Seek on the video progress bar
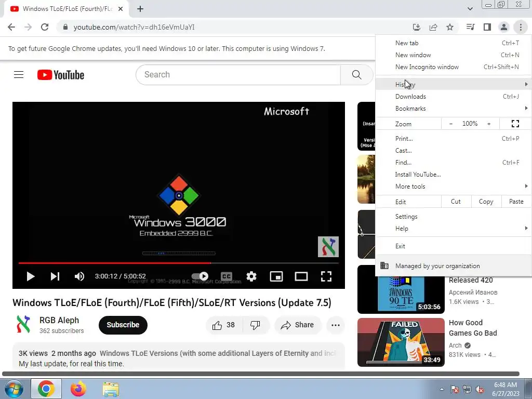 (x=179, y=263)
